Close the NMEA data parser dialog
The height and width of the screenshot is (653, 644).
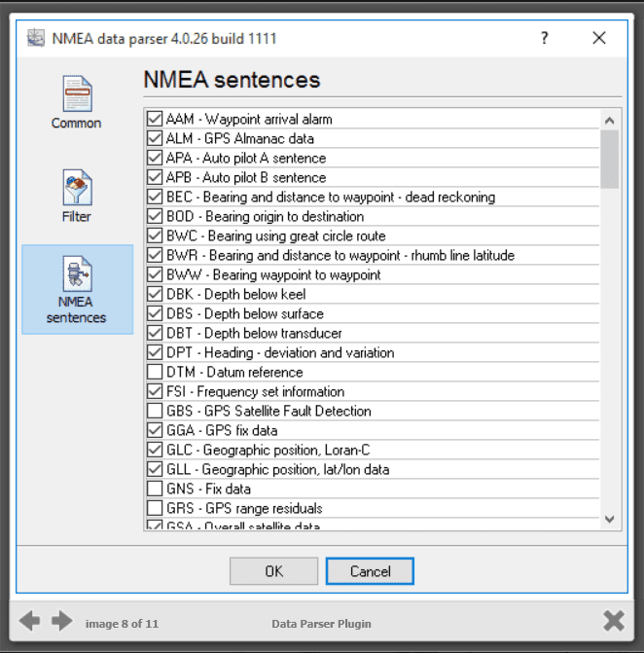(598, 38)
